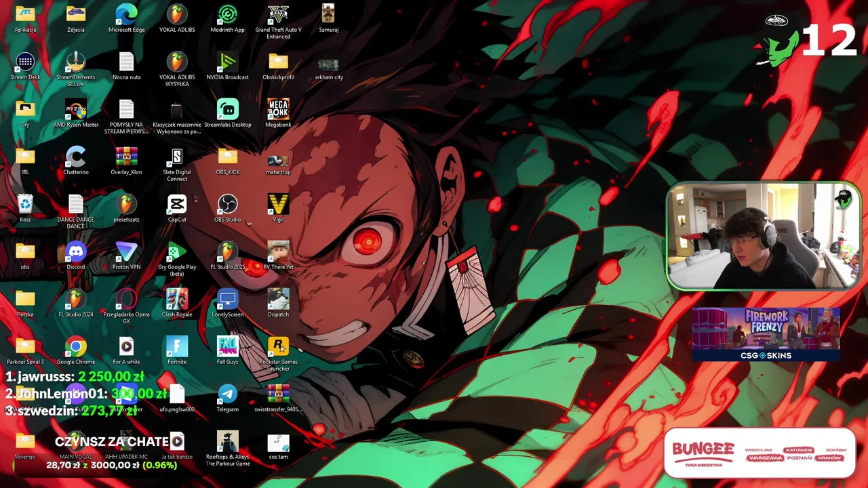Open the Obskickprofil folder
868x488 pixels.
278,66
